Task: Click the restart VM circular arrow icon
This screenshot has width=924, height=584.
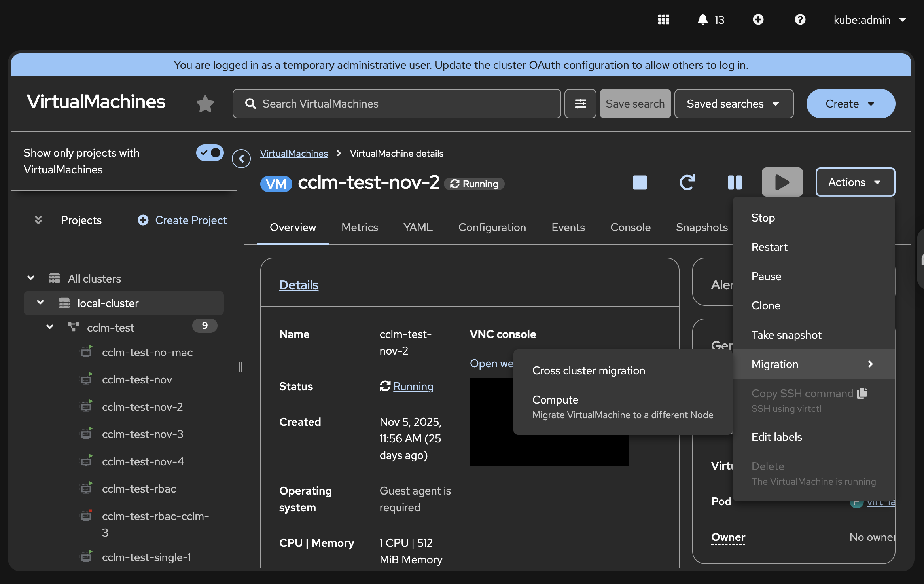Action: coord(687,182)
